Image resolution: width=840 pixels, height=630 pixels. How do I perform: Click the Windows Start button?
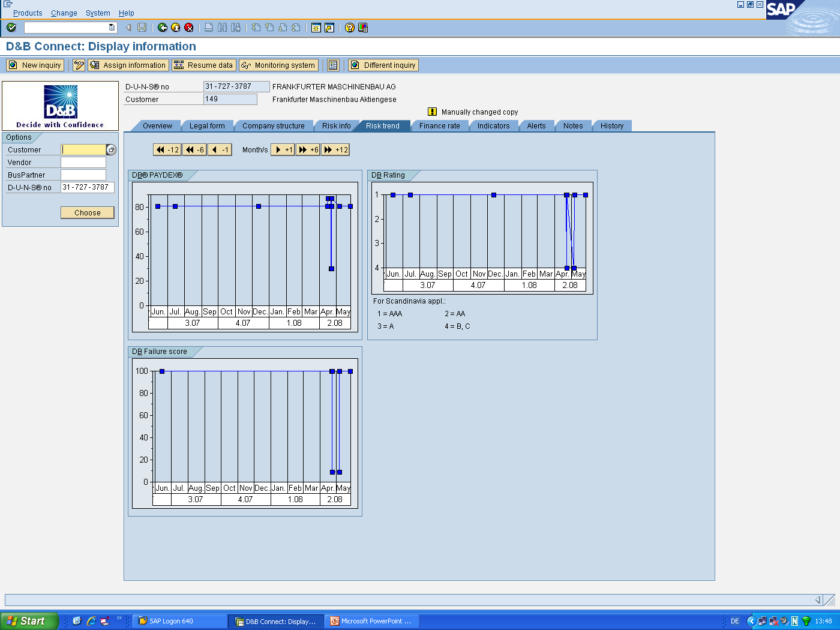point(29,621)
